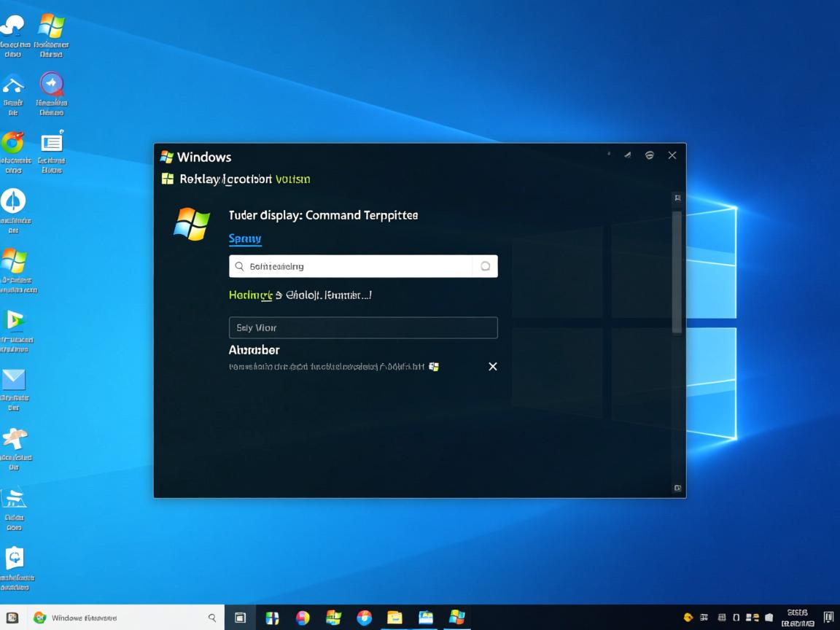Click the Task View button on taskbar
The image size is (840, 630).
240,618
